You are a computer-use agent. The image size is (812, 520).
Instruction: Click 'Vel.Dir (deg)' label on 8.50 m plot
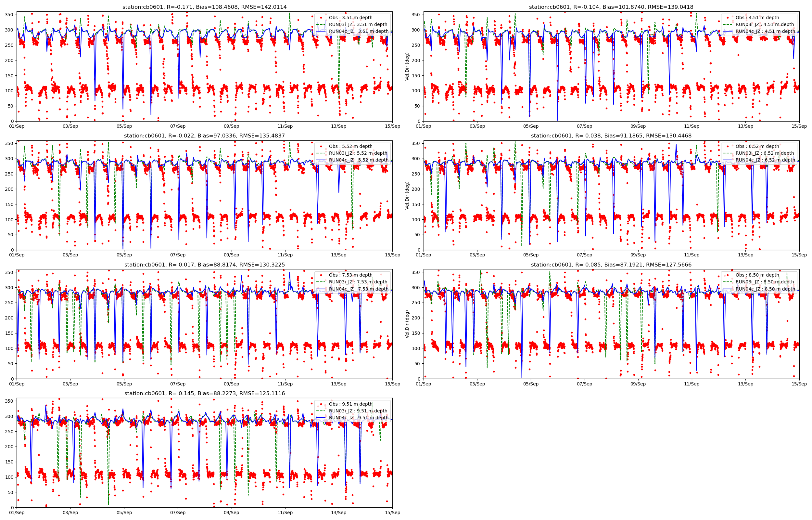407,324
